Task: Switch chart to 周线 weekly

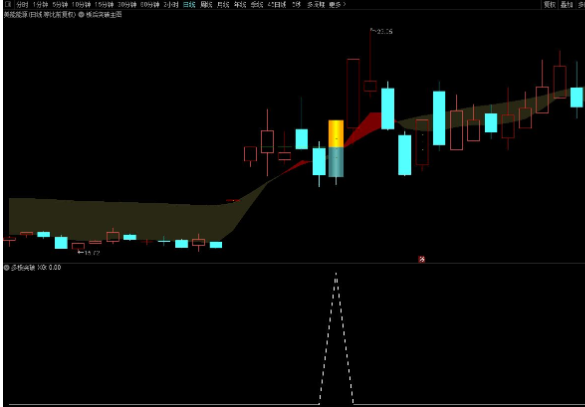Action: click(x=206, y=4)
